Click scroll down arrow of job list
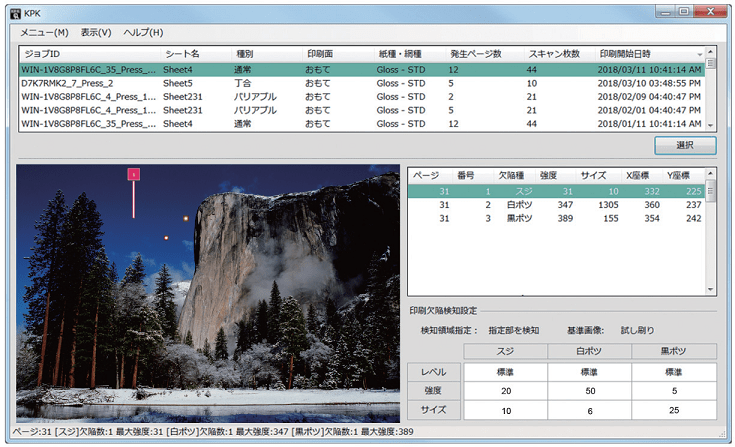 tap(710, 126)
